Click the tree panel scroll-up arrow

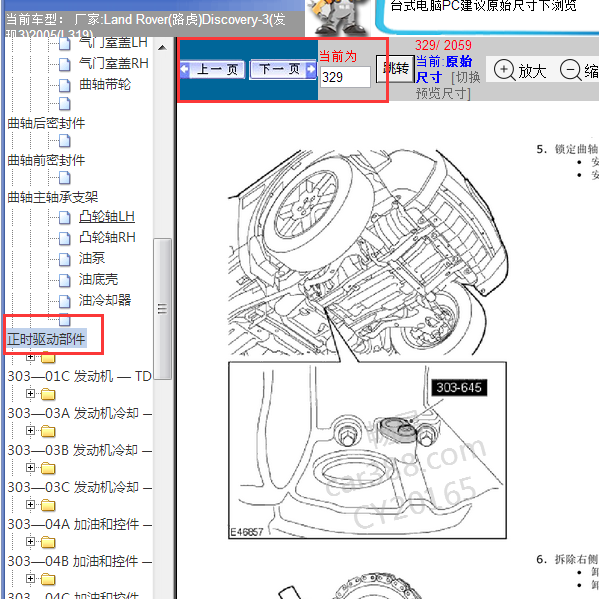(162, 48)
